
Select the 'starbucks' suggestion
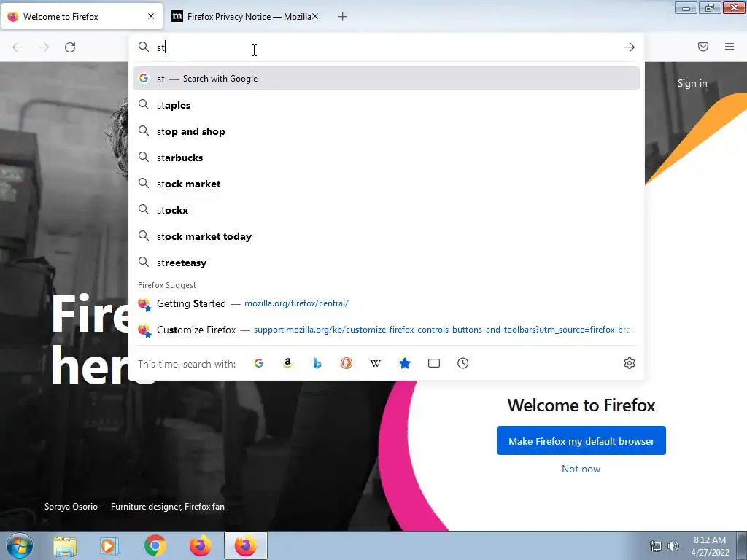point(387,157)
